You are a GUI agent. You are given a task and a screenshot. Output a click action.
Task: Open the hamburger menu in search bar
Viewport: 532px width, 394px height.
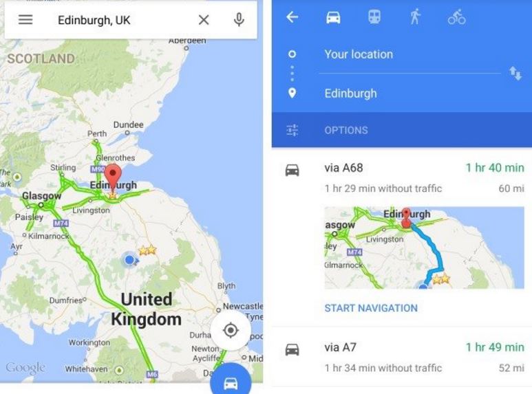pyautogui.click(x=25, y=20)
